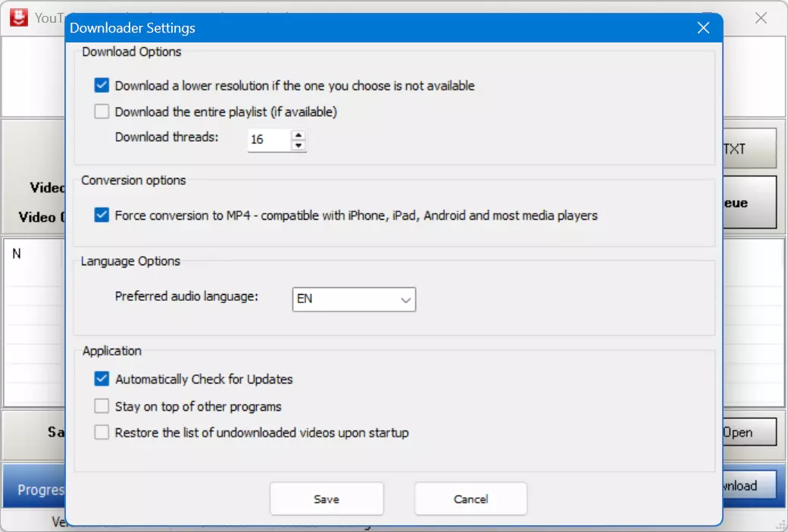Cancel the settings dialog
This screenshot has height=532, width=788.
tap(471, 499)
